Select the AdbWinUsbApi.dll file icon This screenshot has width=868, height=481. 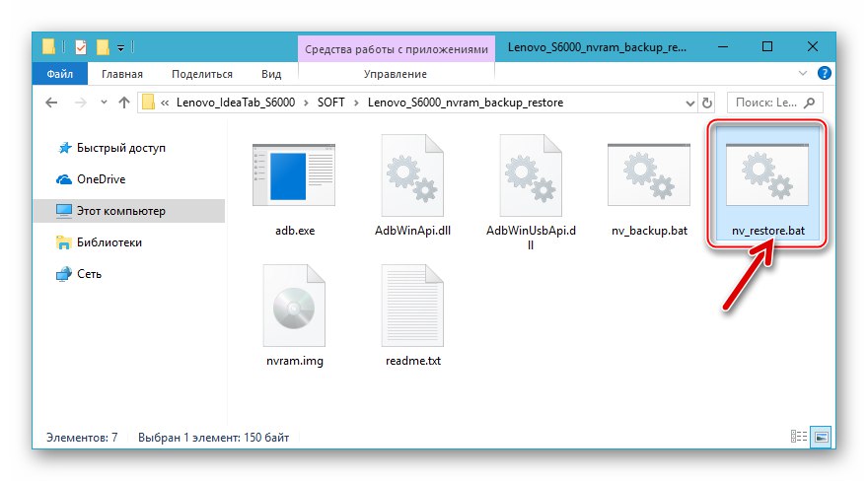531,174
